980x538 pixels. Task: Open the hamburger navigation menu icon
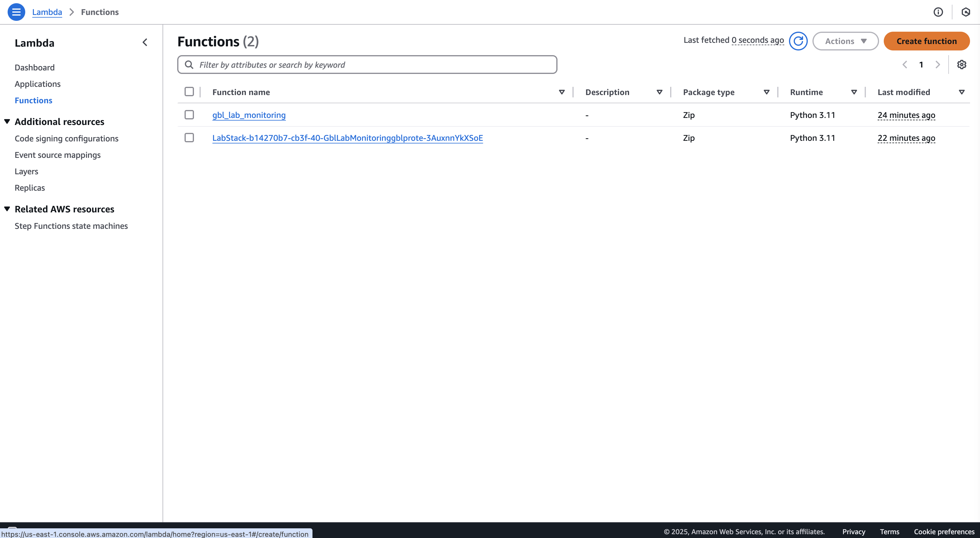pos(16,12)
